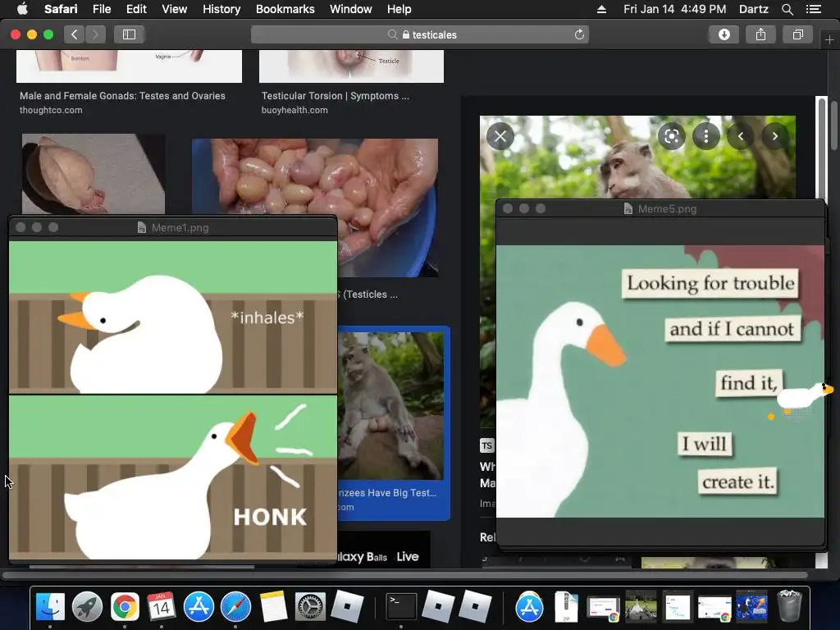Reload the page from the address bar
The height and width of the screenshot is (630, 840).
[579, 34]
